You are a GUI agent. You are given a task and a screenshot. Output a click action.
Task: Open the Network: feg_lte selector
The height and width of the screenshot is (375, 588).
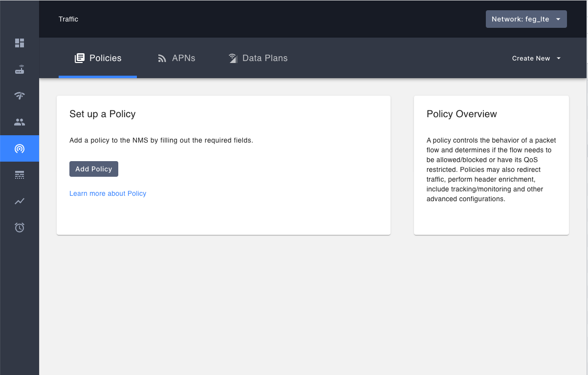[x=526, y=19]
